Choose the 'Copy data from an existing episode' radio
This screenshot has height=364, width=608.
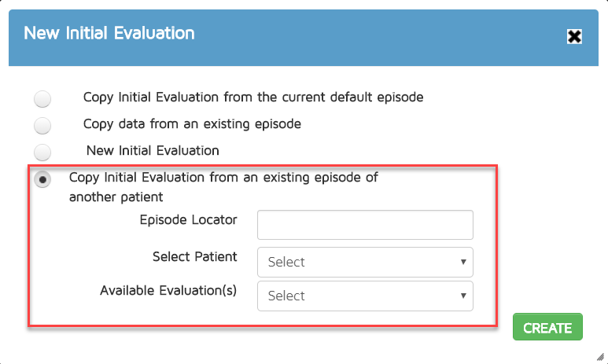click(42, 125)
